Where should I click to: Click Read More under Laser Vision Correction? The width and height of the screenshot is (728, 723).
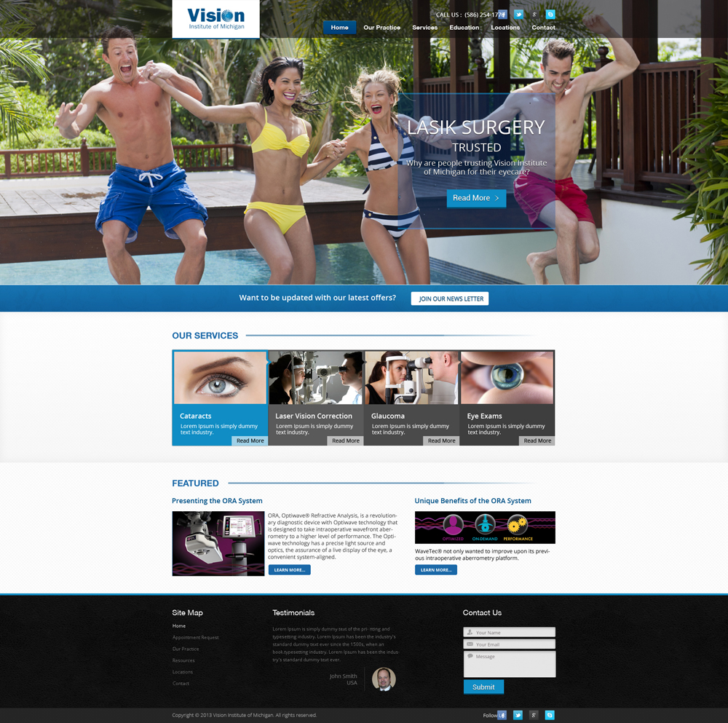click(x=345, y=440)
